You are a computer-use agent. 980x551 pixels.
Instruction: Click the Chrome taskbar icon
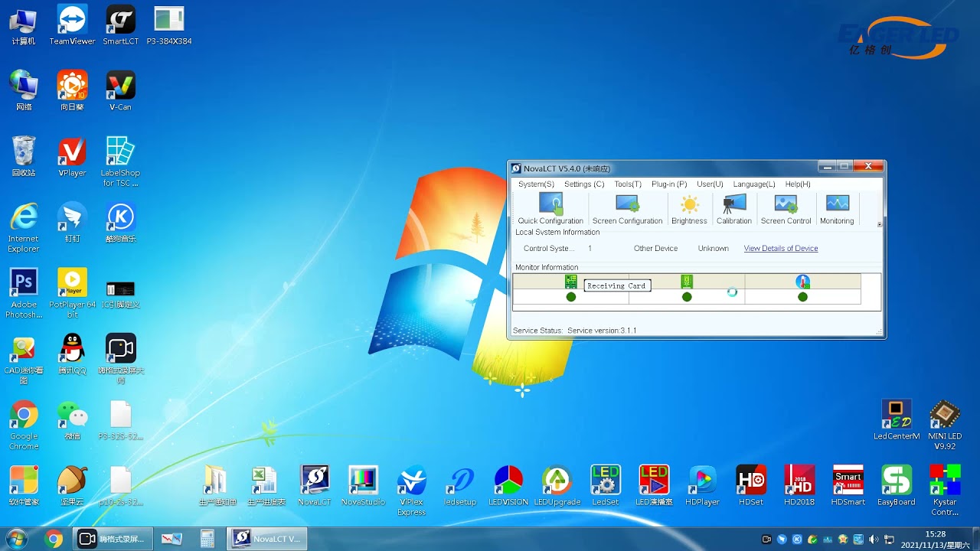click(x=54, y=539)
